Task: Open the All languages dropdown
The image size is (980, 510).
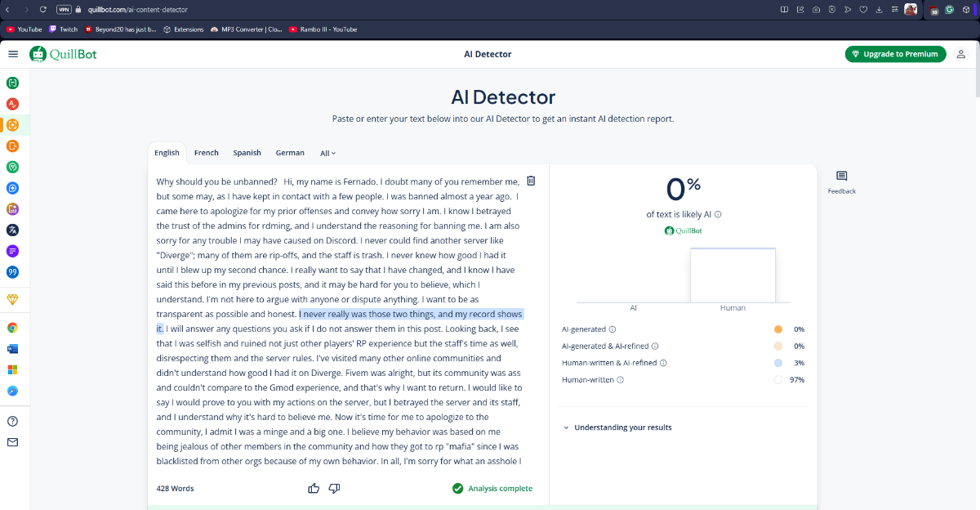Action: point(327,153)
